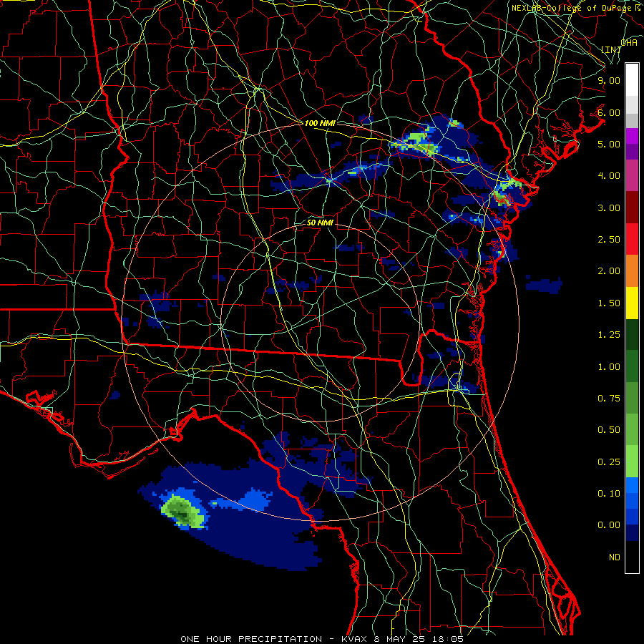644x644 pixels.
Task: Select the white swatch atop the color scale
Action: [632, 80]
